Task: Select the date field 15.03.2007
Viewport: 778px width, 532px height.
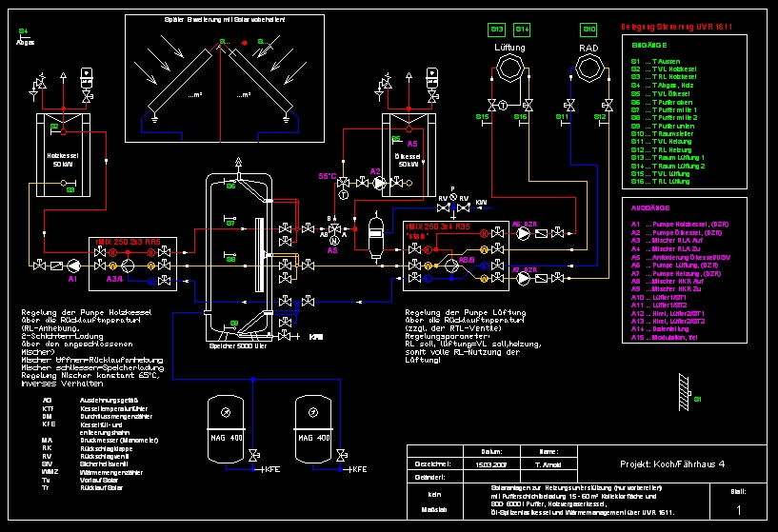Action: click(x=491, y=463)
